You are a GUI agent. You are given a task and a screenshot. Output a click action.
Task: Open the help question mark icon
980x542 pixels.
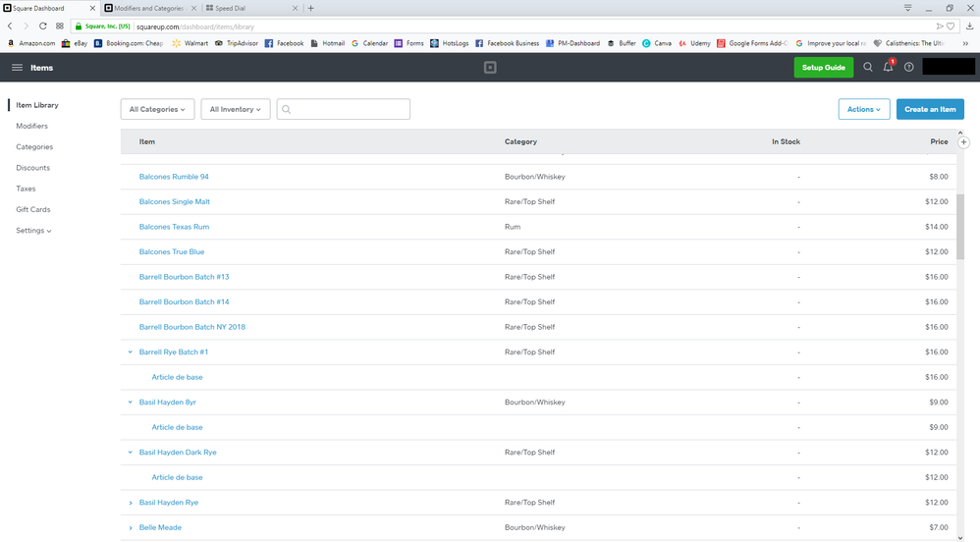click(908, 67)
